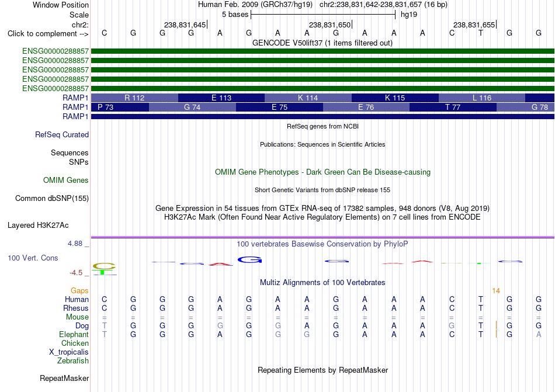Select the T 77 codon block
The height and width of the screenshot is (392, 555).
(453, 107)
